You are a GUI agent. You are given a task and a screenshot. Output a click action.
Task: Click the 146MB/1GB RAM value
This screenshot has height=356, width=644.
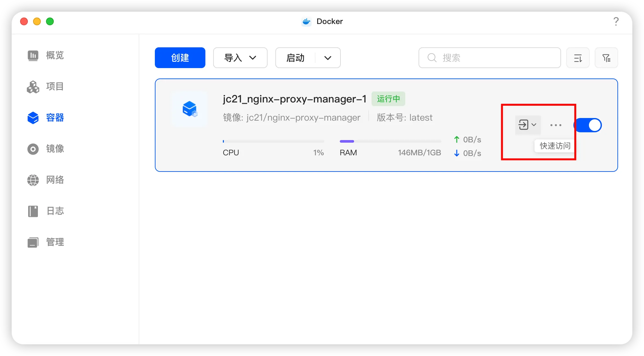pyautogui.click(x=420, y=153)
